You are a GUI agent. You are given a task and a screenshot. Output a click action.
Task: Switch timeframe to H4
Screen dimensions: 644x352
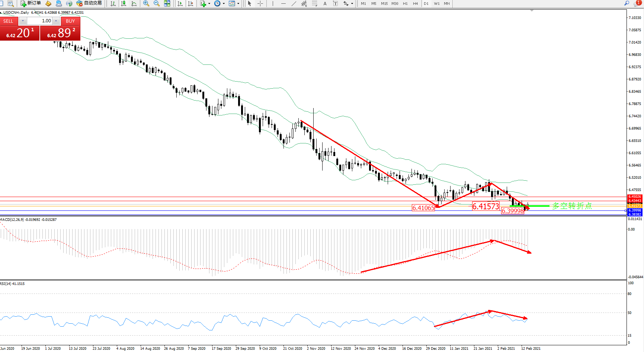416,3
